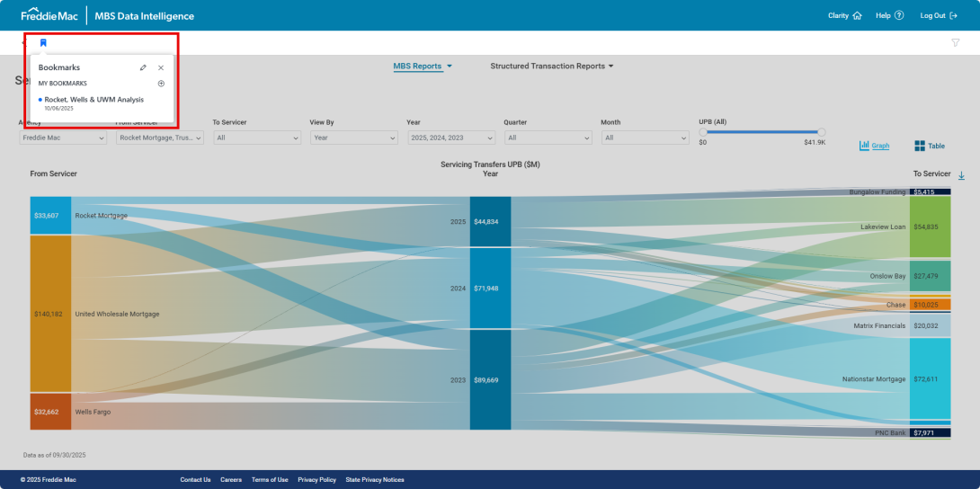Open the MBS Reports menu
This screenshot has width=980, height=489.
tap(422, 67)
